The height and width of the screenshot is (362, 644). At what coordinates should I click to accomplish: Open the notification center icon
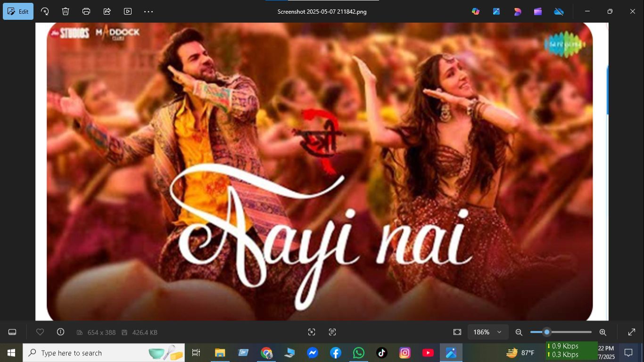628,353
